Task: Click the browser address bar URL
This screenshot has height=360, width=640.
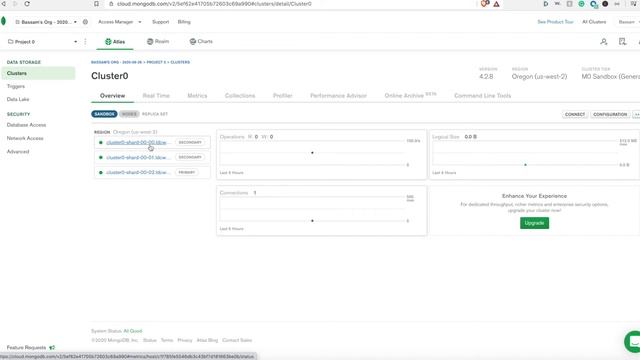Action: (214, 4)
